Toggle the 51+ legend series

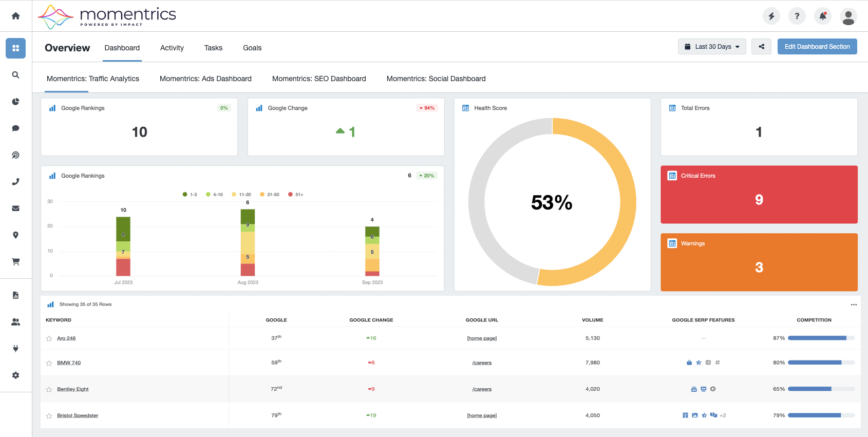[x=296, y=195]
